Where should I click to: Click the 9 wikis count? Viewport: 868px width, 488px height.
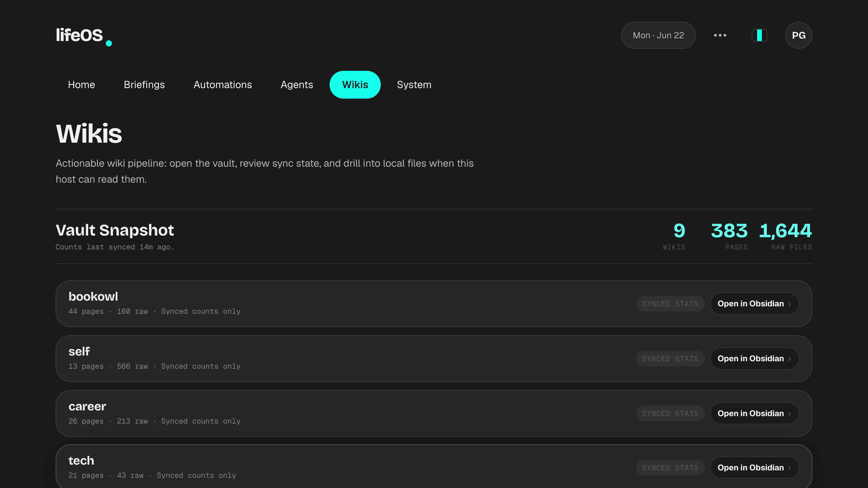(x=679, y=231)
